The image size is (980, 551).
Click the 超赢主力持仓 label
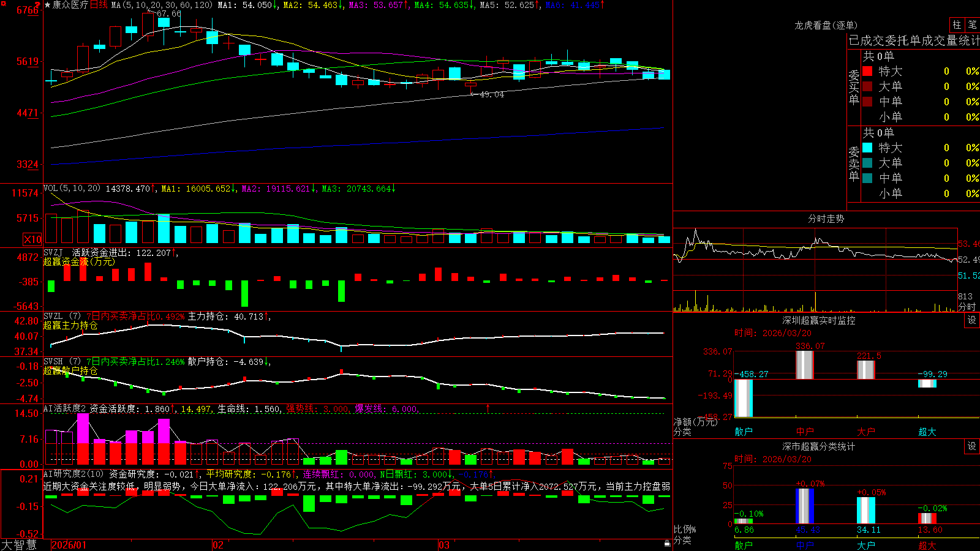[x=70, y=326]
